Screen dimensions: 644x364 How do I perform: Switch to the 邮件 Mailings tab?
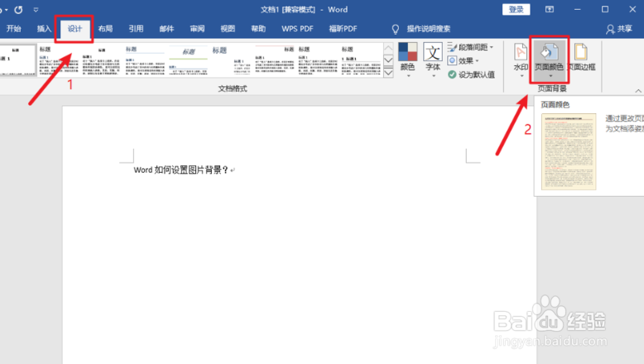[166, 29]
